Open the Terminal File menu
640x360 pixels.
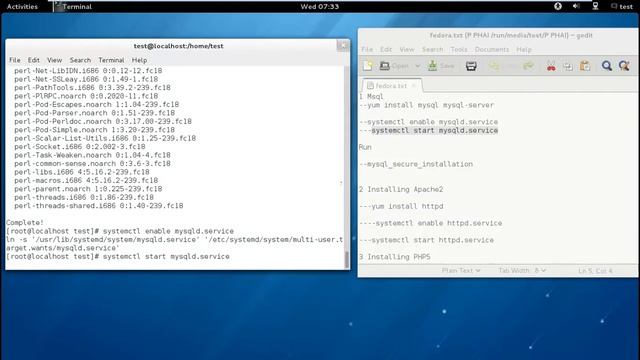point(15,60)
